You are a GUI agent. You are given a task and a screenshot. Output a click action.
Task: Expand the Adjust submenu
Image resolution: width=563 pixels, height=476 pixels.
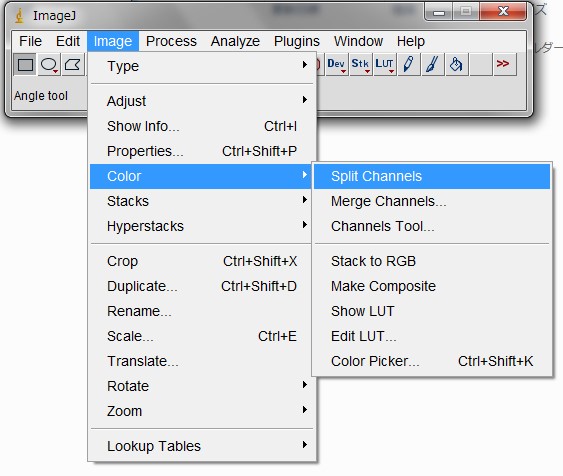pos(202,101)
